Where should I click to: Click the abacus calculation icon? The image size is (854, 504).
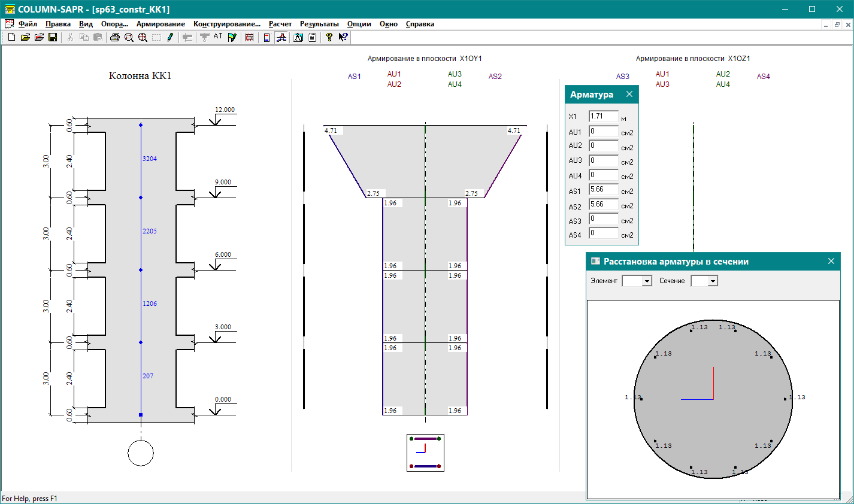[x=250, y=37]
